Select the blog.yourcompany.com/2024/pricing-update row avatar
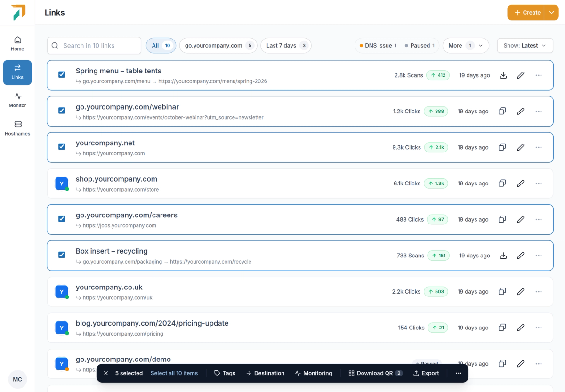Image resolution: width=565 pixels, height=392 pixels. pyautogui.click(x=62, y=328)
